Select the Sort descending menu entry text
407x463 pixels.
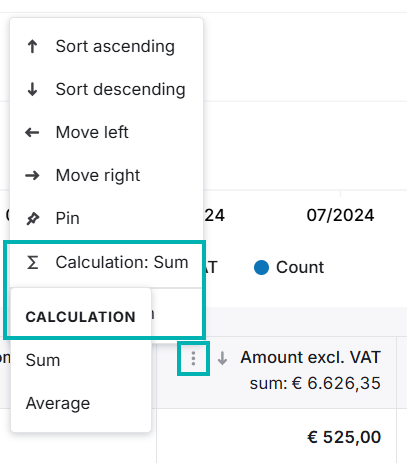[x=120, y=89]
